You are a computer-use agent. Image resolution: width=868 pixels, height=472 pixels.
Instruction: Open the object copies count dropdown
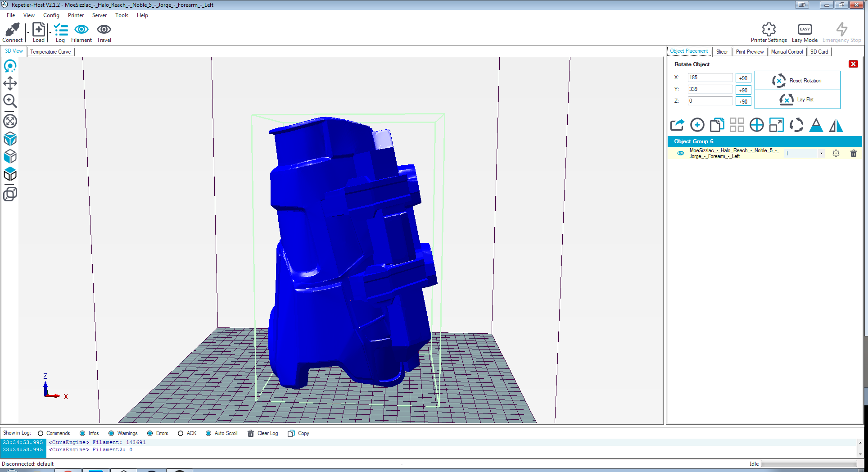click(821, 154)
